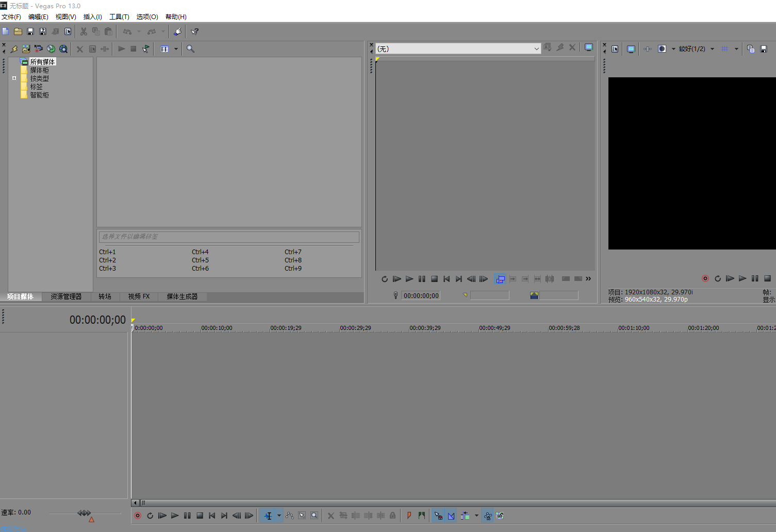Toggle enable snapping on the timeline toolbar
Screen dimensions: 776x532
[x=438, y=516]
